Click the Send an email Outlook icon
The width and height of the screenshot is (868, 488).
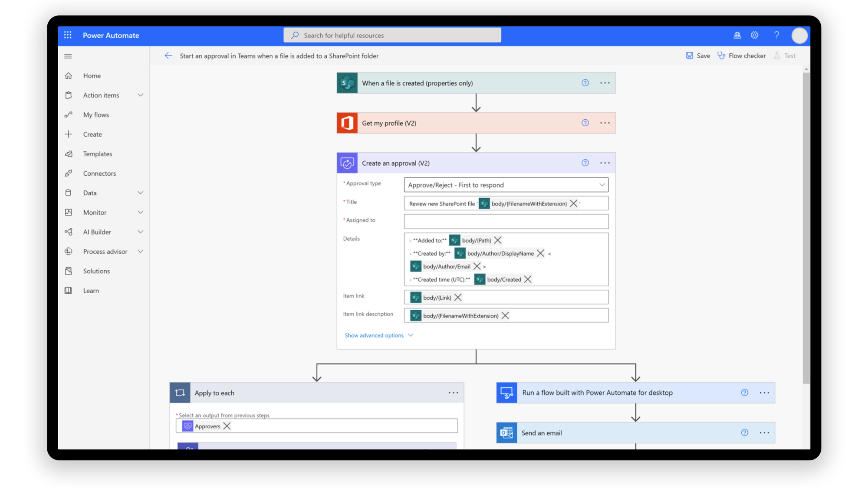[506, 432]
